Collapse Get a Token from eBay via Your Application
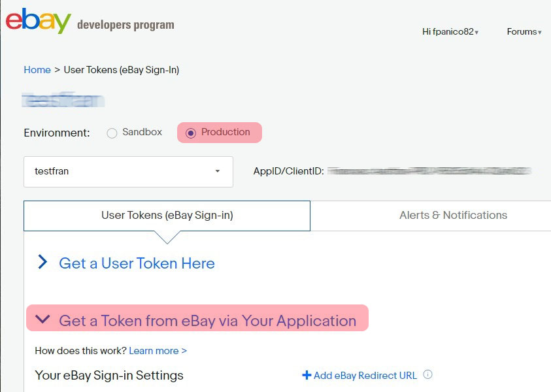This screenshot has height=392, width=551. (x=207, y=321)
